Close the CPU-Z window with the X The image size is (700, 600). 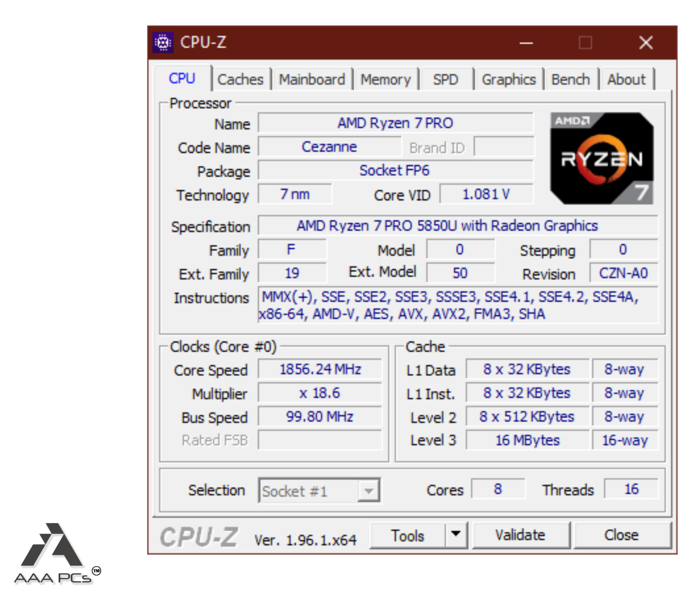(x=646, y=43)
